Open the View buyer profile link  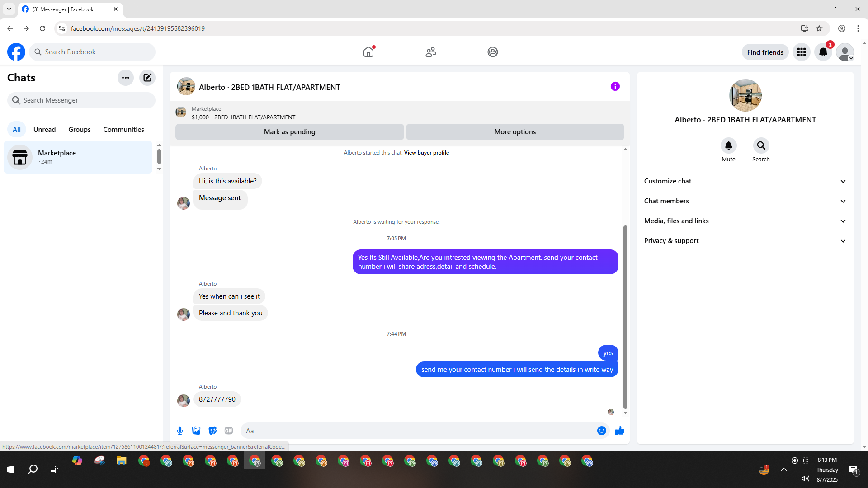click(426, 153)
